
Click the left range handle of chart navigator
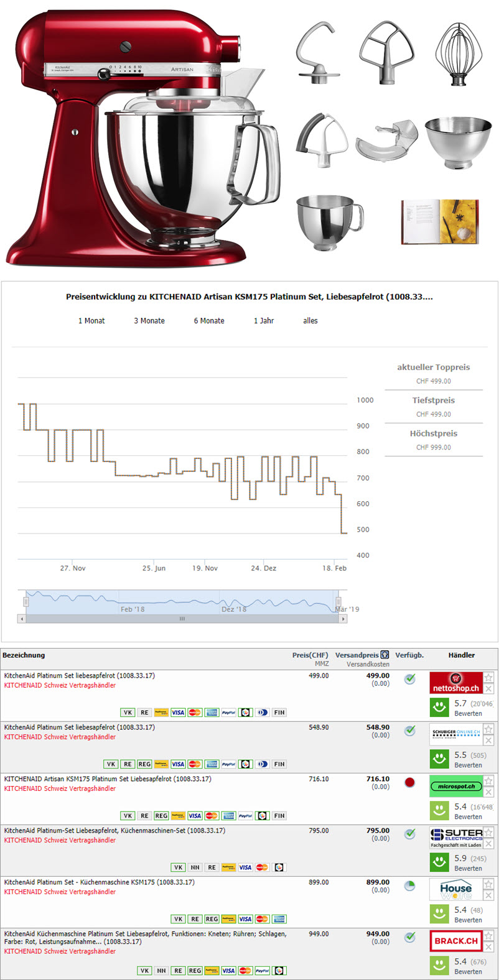(26, 601)
